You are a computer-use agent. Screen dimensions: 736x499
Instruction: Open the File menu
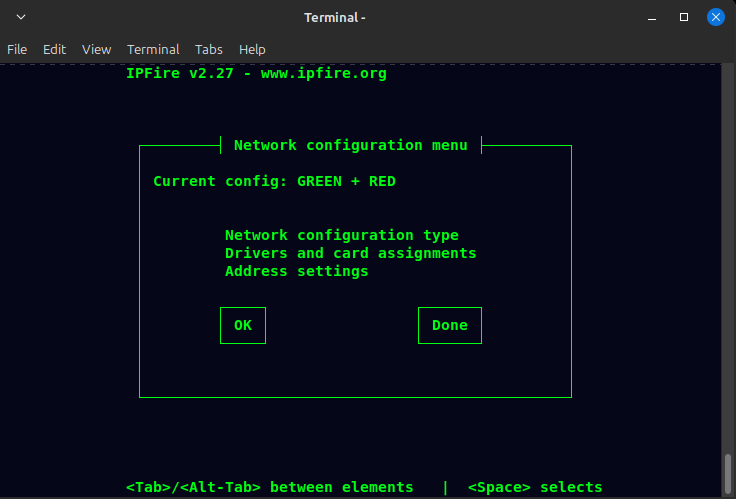[x=17, y=49]
